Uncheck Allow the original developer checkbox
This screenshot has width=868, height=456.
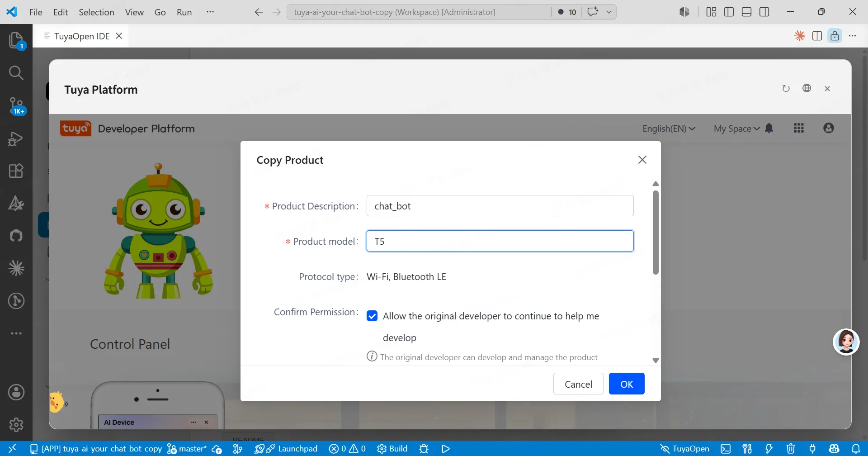click(x=372, y=316)
